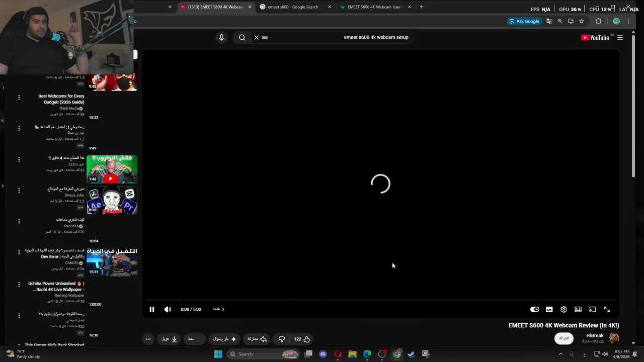Open options for Breezy_tube video

19,191
